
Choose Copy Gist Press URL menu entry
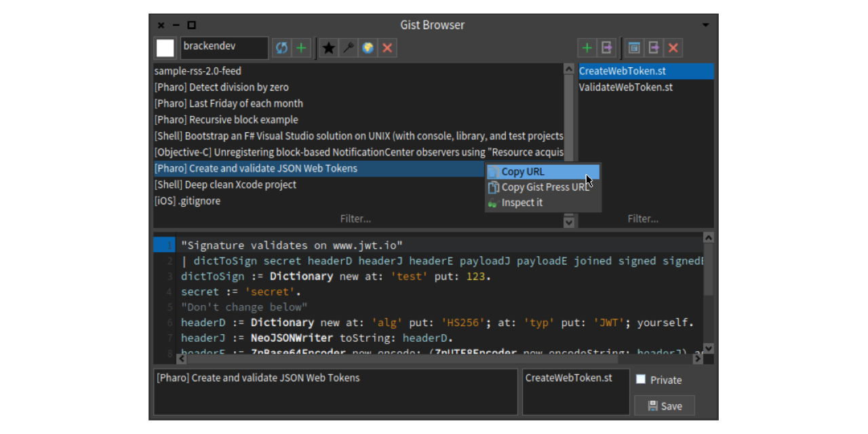[545, 187]
